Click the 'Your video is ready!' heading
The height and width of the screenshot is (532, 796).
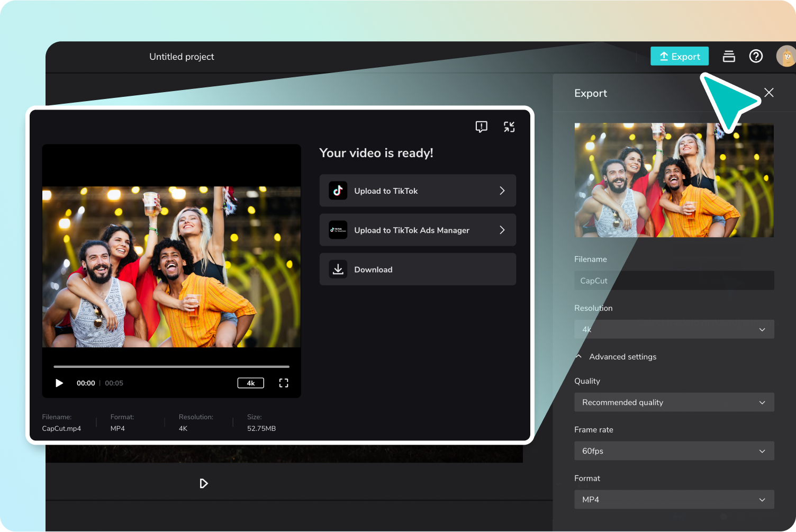(376, 153)
